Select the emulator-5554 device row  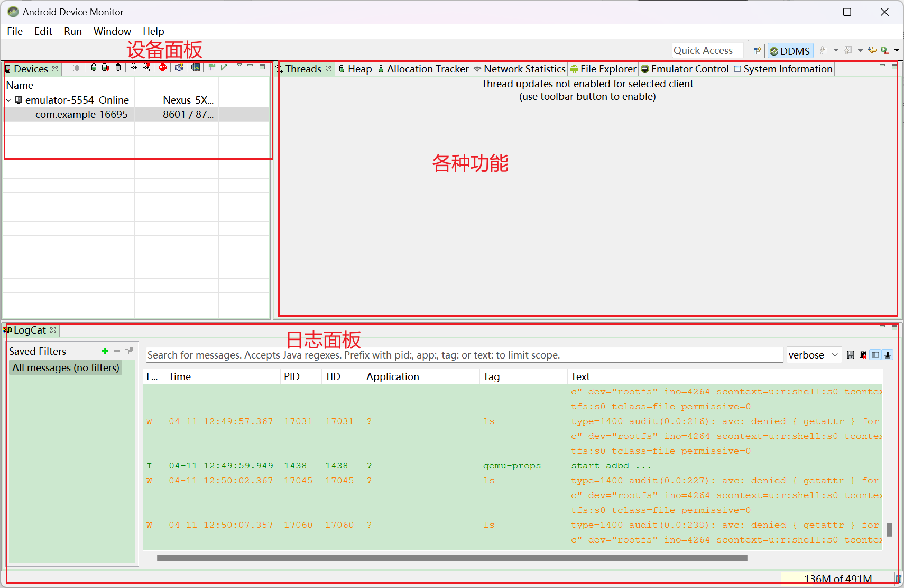click(x=137, y=100)
